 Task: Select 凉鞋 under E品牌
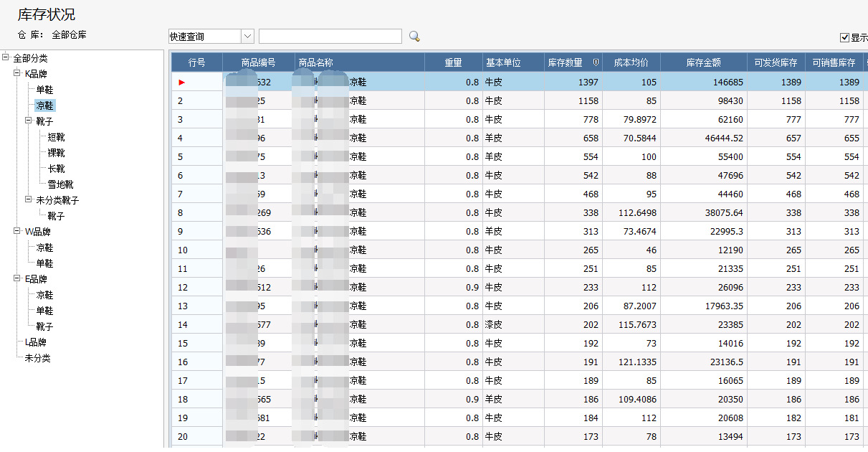[44, 295]
